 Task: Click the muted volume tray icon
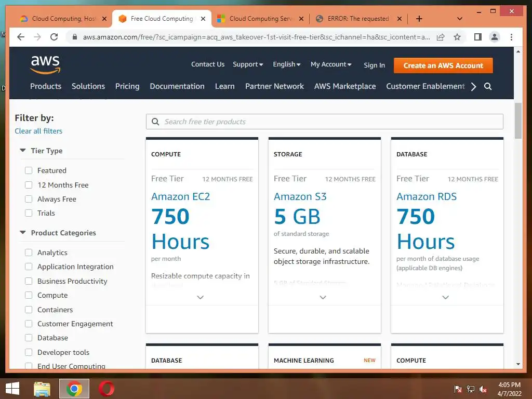pos(483,389)
